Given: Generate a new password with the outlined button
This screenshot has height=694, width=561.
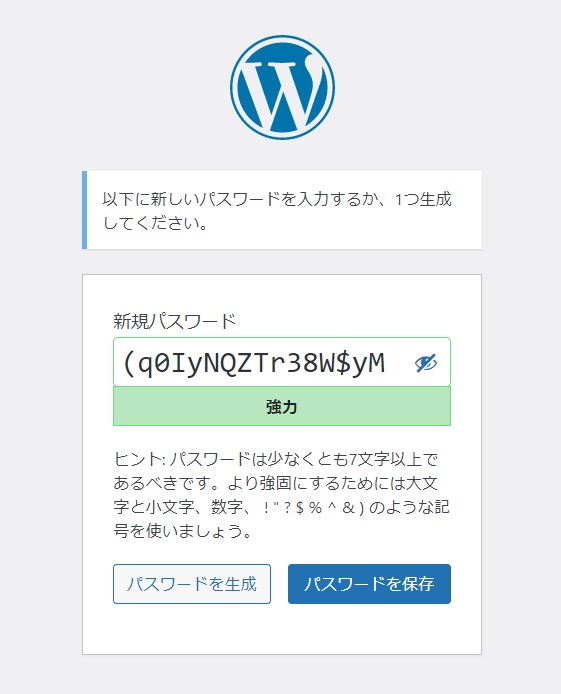Looking at the screenshot, I should [x=192, y=584].
